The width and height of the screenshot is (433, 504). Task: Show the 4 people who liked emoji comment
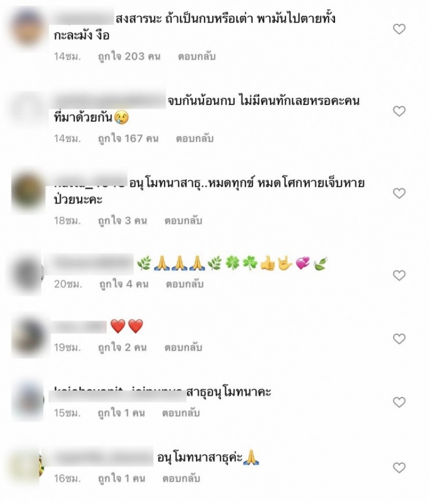click(123, 284)
